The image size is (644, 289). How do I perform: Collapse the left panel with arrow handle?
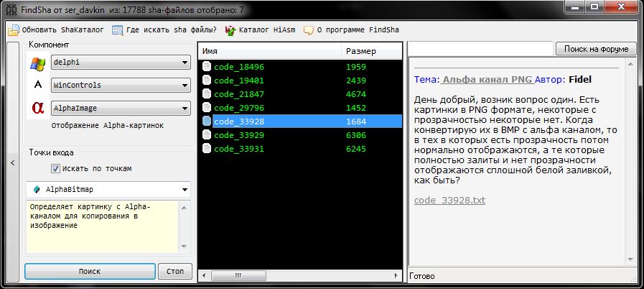[11, 163]
